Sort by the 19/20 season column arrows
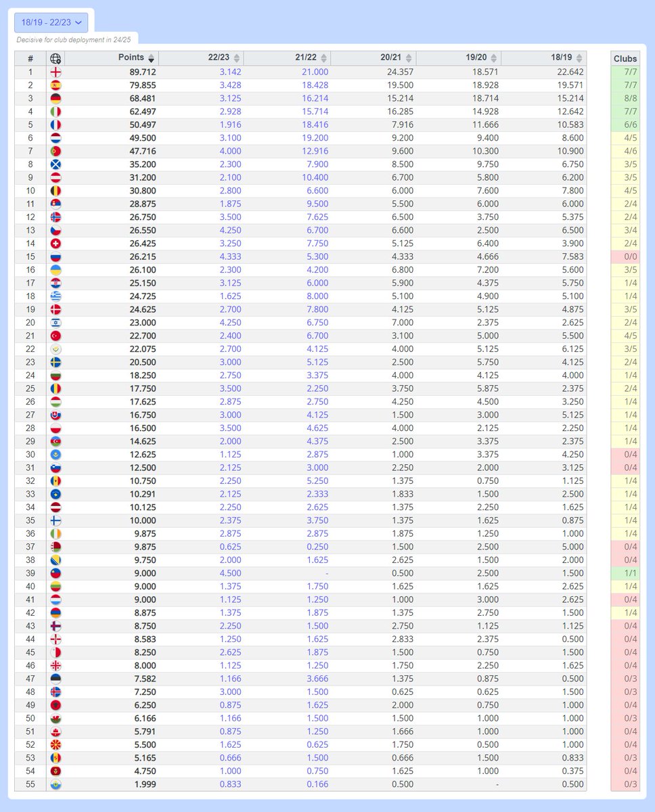 tap(494, 58)
